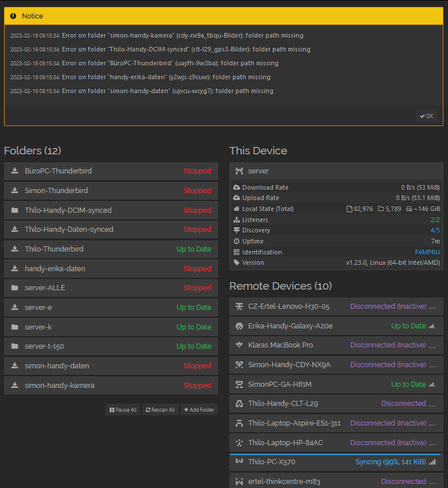Expand the simon-handy-kamera folder row
448x488 pixels.
click(111, 386)
